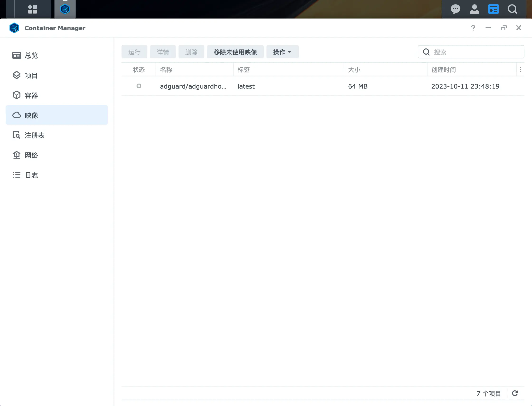532x406 pixels.
Task: Sort by 创建时间 created time header
Action: coord(472,70)
